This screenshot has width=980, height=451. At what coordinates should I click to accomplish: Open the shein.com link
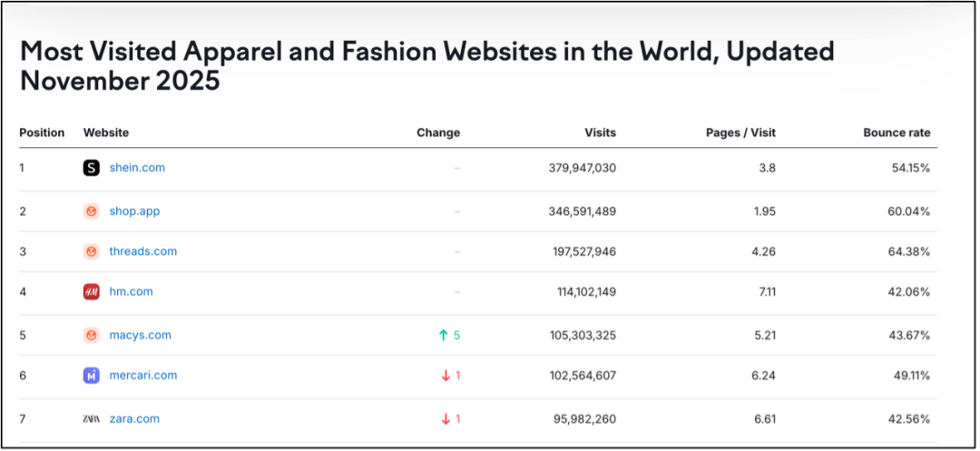click(x=137, y=168)
